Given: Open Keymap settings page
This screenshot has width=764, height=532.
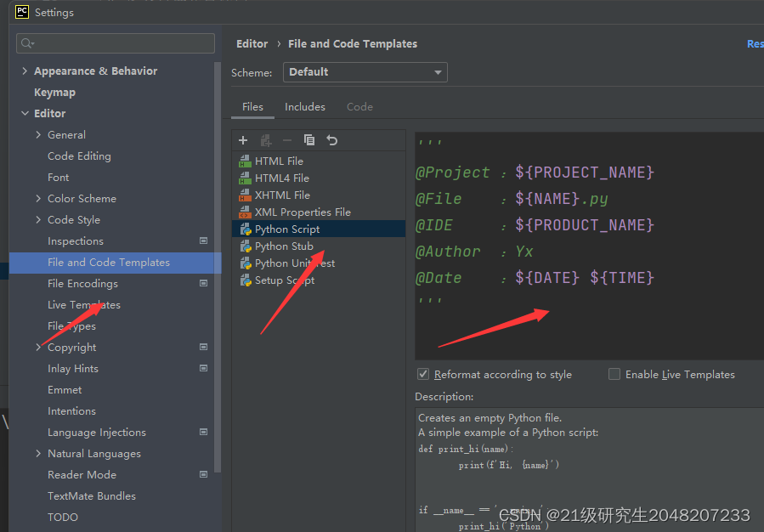Looking at the screenshot, I should pyautogui.click(x=54, y=93).
